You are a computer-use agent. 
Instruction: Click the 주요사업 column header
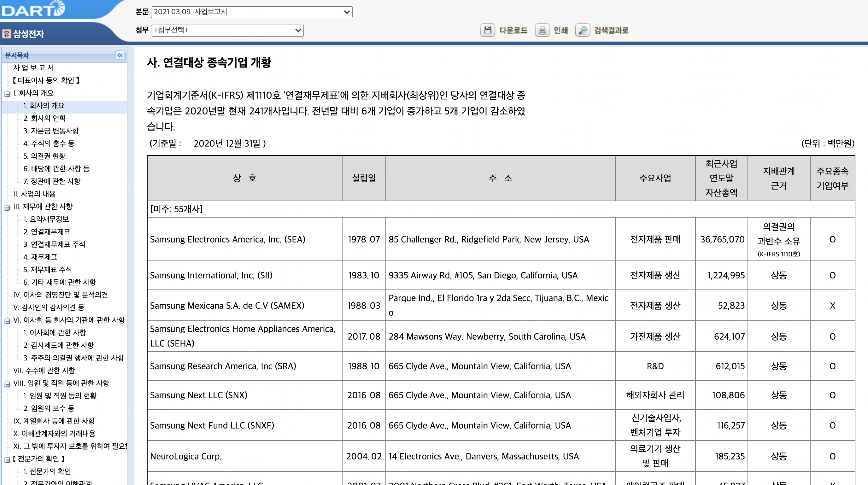[x=655, y=178]
